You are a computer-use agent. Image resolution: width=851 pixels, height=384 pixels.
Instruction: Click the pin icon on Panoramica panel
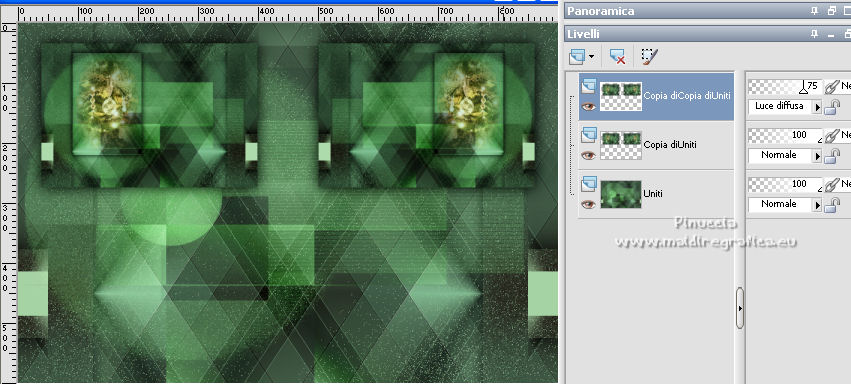click(x=814, y=11)
